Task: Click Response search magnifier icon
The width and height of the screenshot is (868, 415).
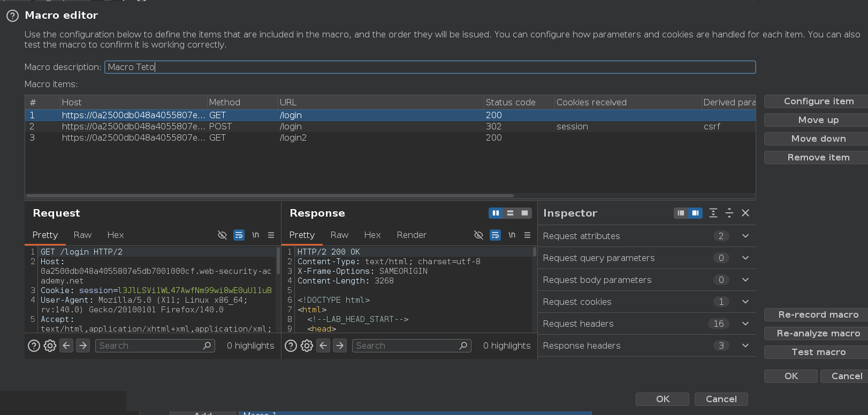Action: [x=463, y=345]
